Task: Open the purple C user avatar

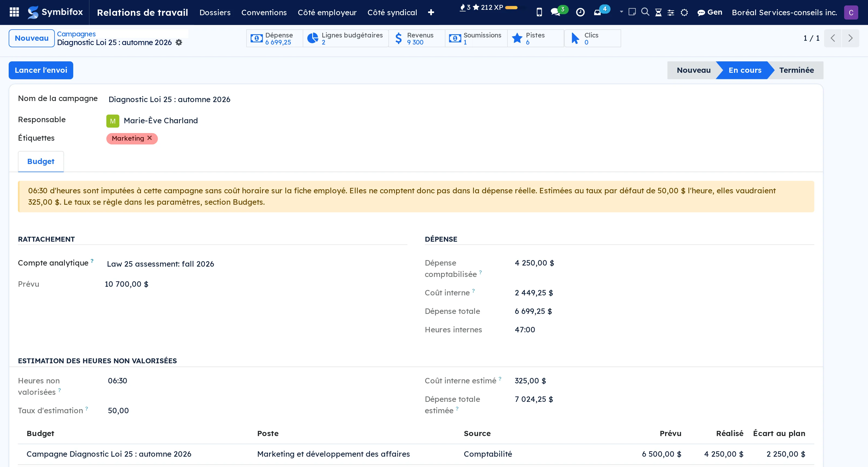Action: tap(851, 12)
